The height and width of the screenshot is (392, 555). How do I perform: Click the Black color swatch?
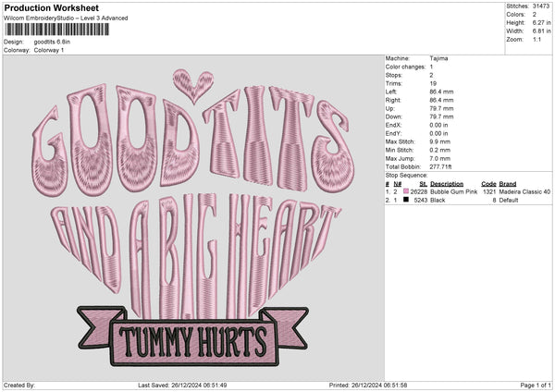[x=406, y=200]
